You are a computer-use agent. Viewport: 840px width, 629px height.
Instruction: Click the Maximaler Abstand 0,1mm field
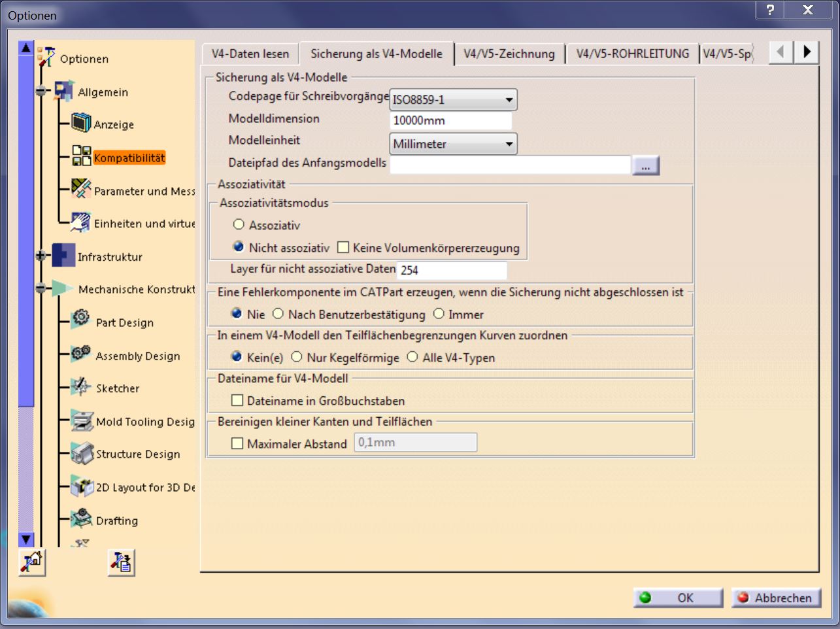tap(416, 443)
